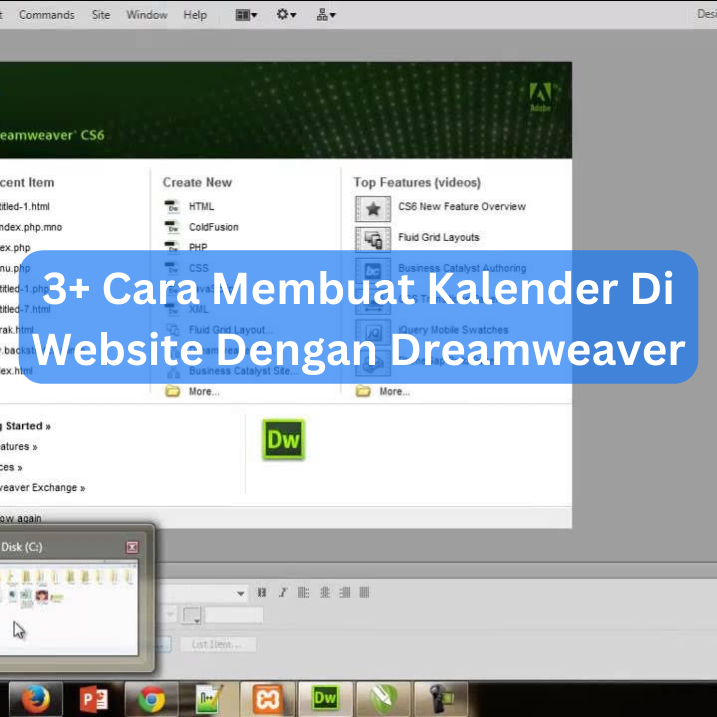Screen dimensions: 717x717
Task: Open the Layout dropdown in menu bar
Action: pos(246,15)
